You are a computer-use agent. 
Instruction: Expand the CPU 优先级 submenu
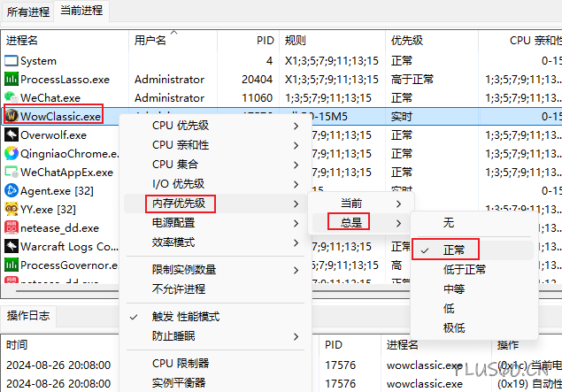coord(181,126)
